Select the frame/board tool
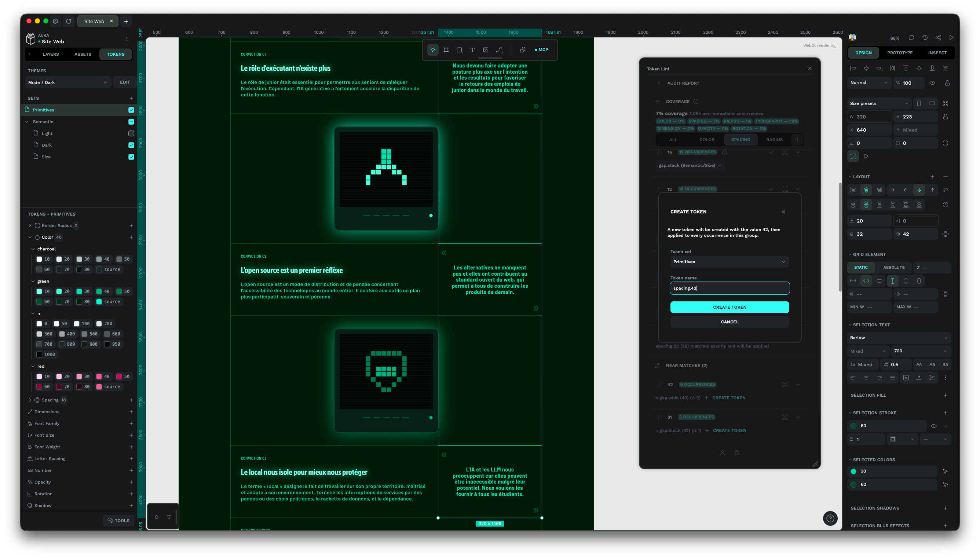This screenshot has height=558, width=980. 446,50
